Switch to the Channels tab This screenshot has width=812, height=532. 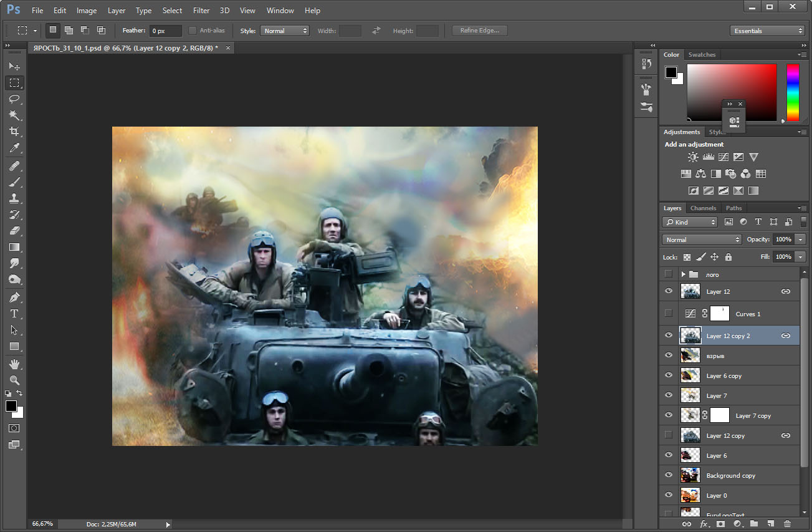703,208
